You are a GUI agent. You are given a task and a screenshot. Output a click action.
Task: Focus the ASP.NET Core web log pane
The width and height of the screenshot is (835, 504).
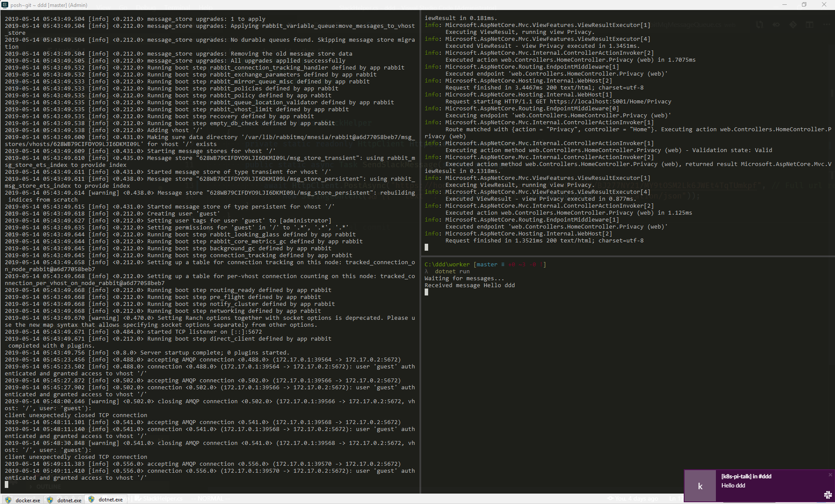pyautogui.click(x=626, y=130)
